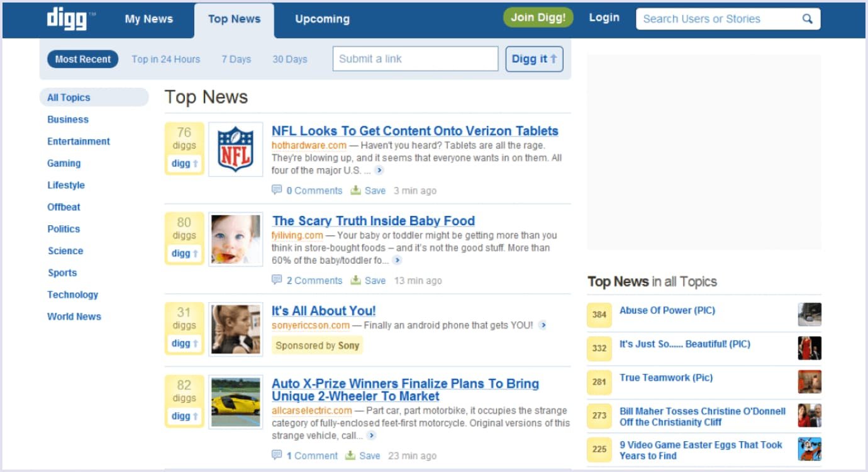The height and width of the screenshot is (472, 868).
Task: Click the 384 digg count badge
Action: coord(599,315)
